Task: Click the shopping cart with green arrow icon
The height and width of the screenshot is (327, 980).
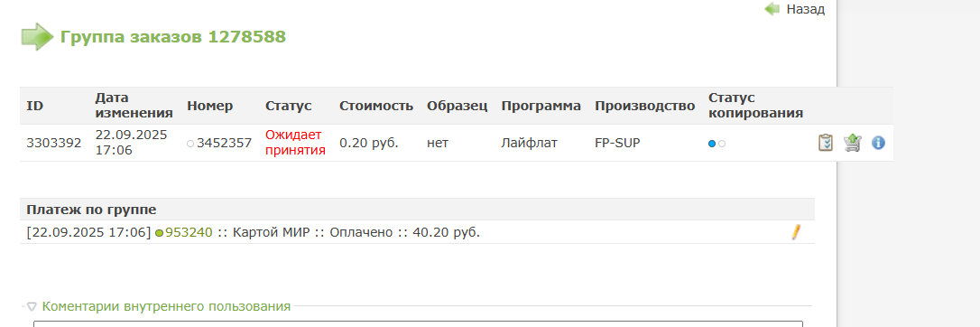Action: [x=852, y=143]
